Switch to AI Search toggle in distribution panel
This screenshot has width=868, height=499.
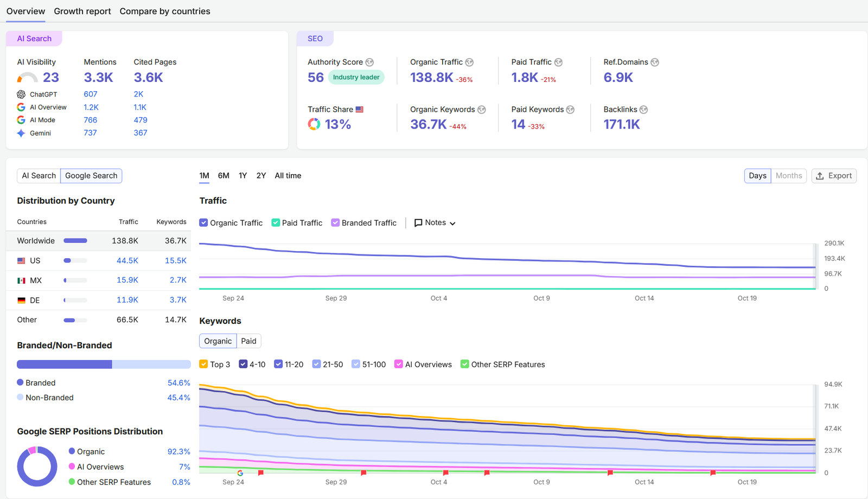(39, 176)
